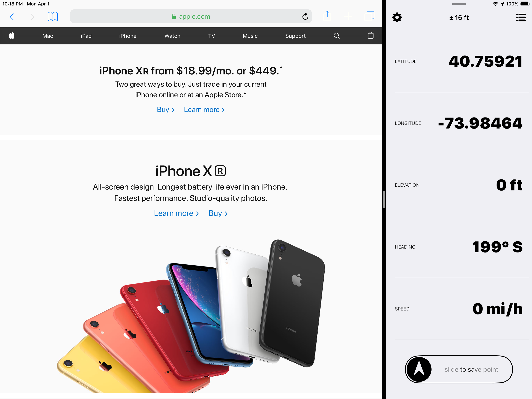Open the shopping bag icon
The width and height of the screenshot is (532, 399).
coord(371,36)
